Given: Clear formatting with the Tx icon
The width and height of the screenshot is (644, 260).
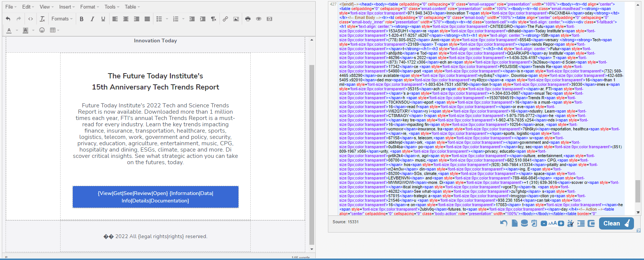Looking at the screenshot, I should [x=42, y=19].
